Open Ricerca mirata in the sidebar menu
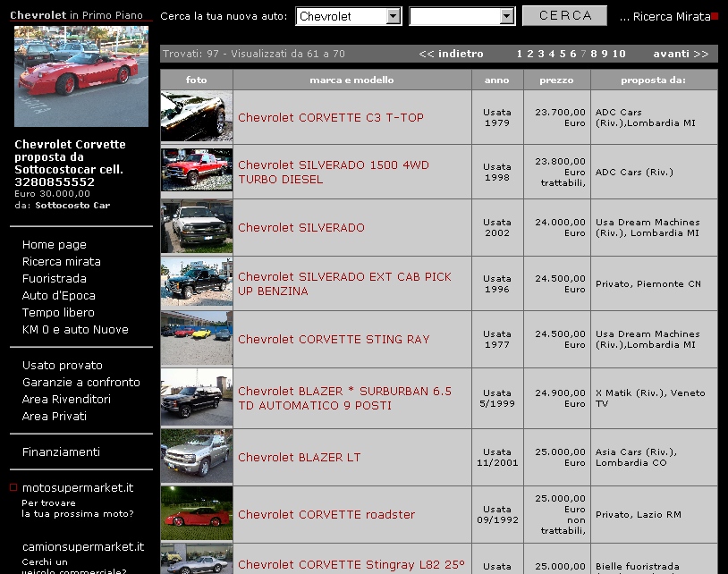728x574 pixels. (x=62, y=262)
